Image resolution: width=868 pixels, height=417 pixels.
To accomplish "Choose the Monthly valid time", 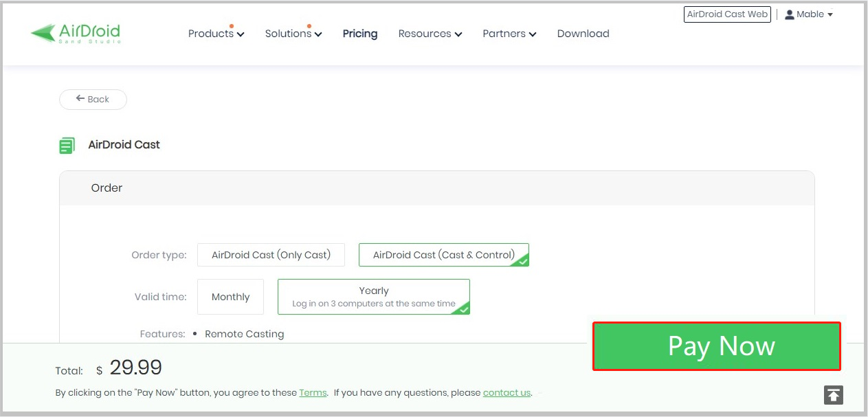I will click(x=230, y=297).
